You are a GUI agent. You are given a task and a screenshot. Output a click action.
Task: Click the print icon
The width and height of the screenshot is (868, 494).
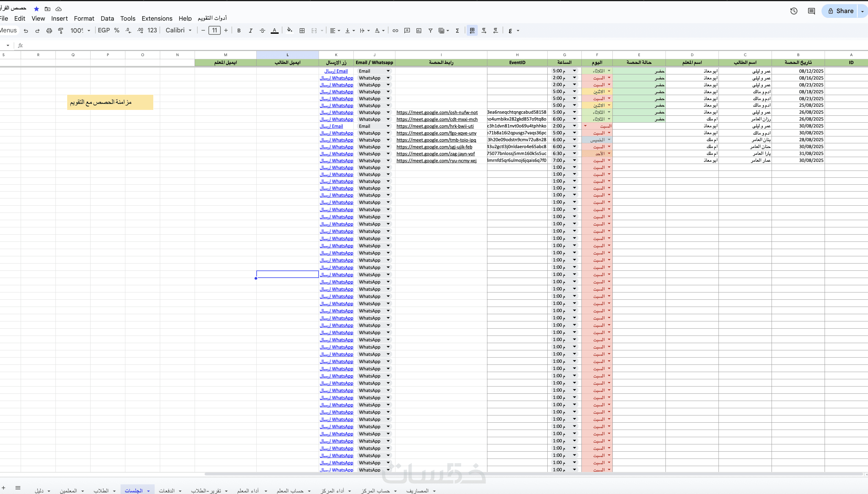[49, 31]
